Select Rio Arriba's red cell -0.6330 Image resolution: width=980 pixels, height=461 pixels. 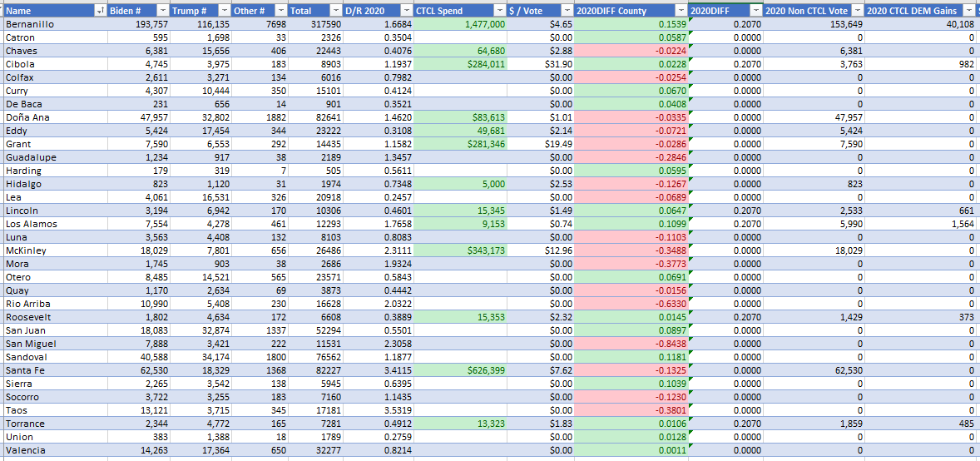[631, 304]
